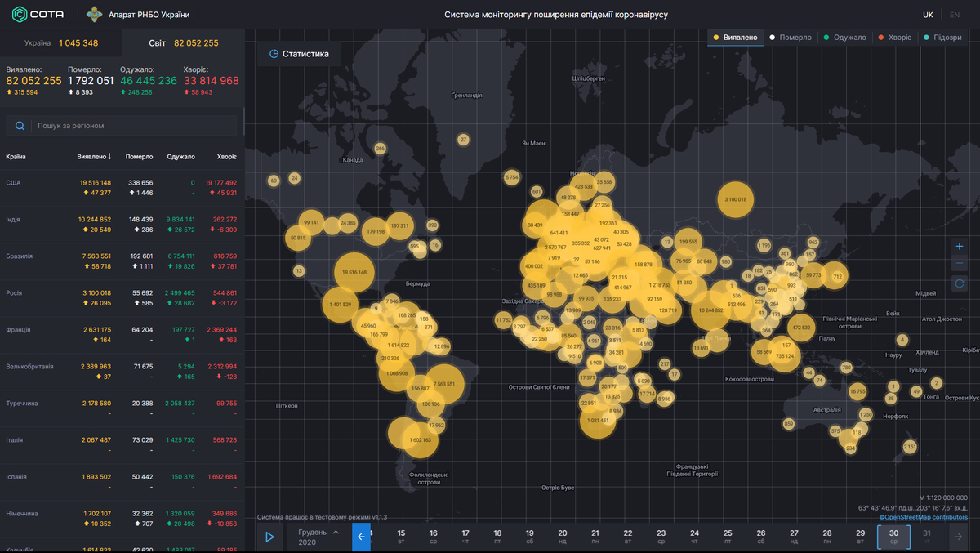Click the РНБО Ukraine emblem icon
Image resolution: width=980 pixels, height=553 pixels.
(95, 14)
